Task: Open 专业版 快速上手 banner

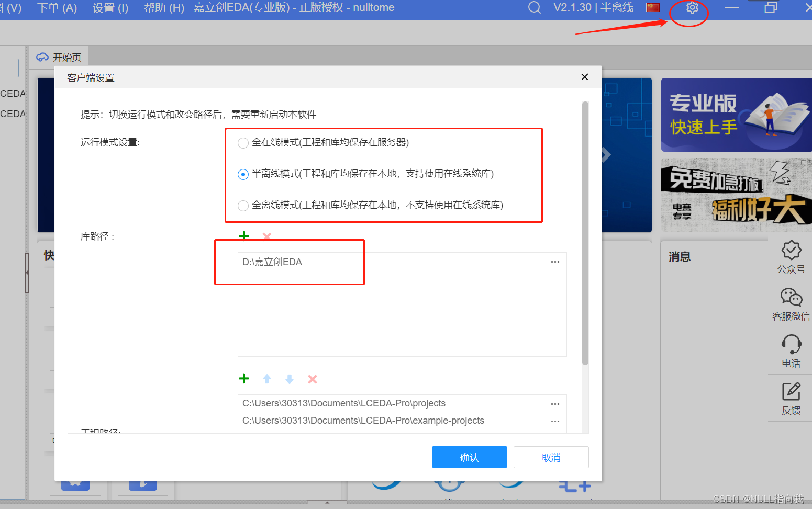Action: (x=736, y=115)
